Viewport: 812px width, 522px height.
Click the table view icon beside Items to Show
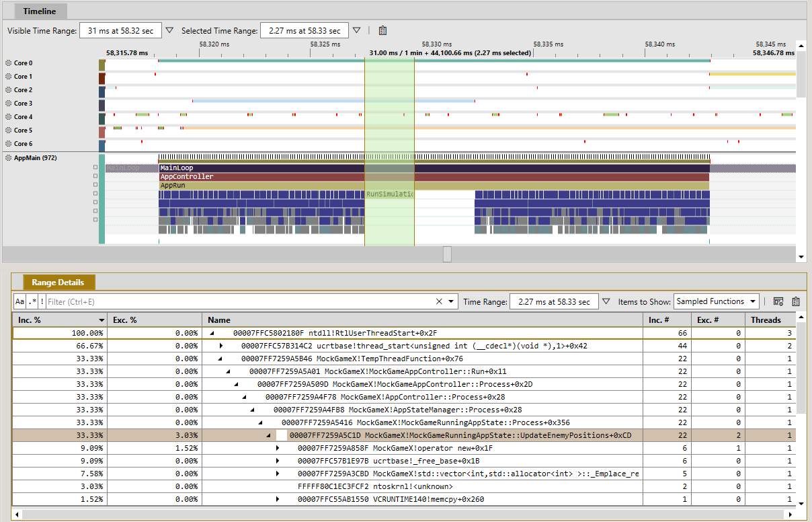(778, 301)
